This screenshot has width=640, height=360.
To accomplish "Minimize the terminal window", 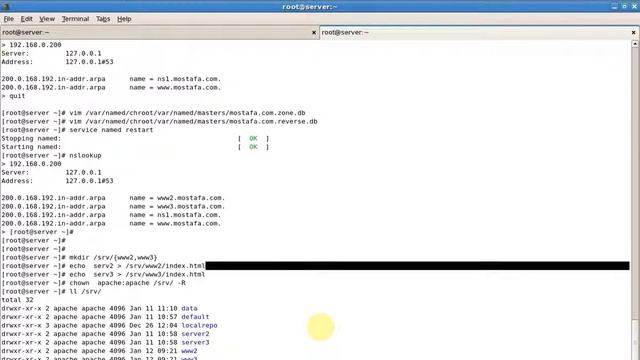I will coord(614,7).
